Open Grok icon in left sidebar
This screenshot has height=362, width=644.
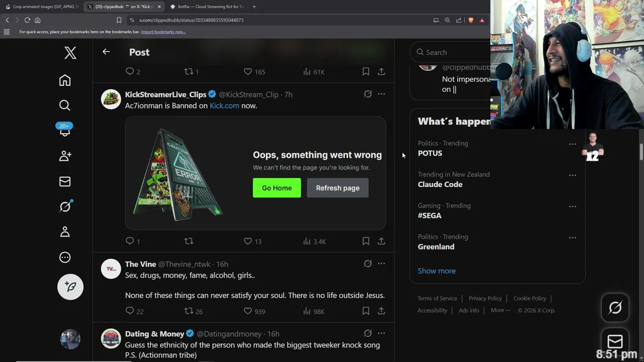point(65,206)
